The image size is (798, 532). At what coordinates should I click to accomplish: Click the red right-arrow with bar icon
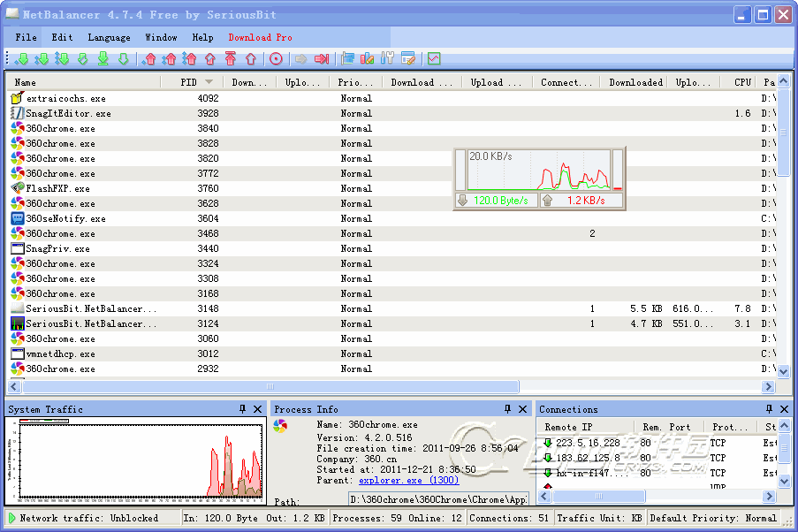(x=321, y=59)
